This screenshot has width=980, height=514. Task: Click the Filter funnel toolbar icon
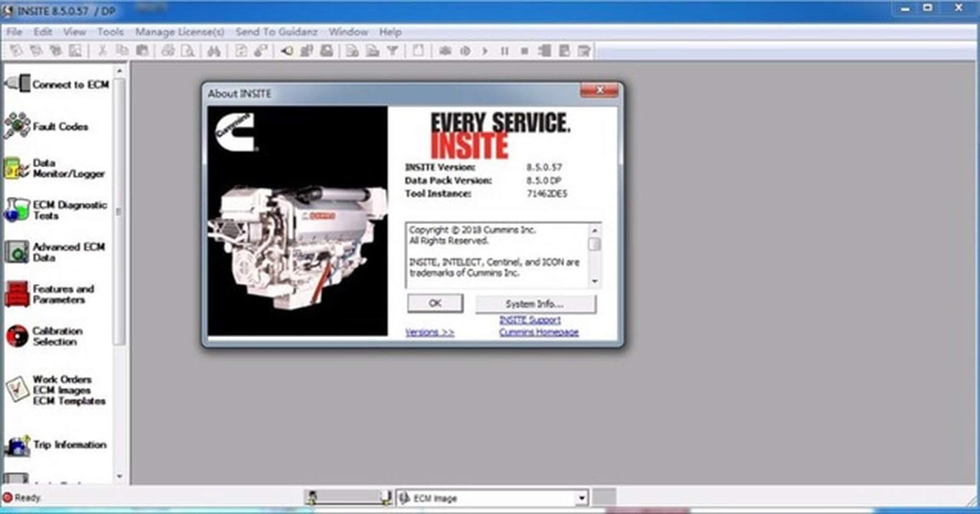coord(393,51)
